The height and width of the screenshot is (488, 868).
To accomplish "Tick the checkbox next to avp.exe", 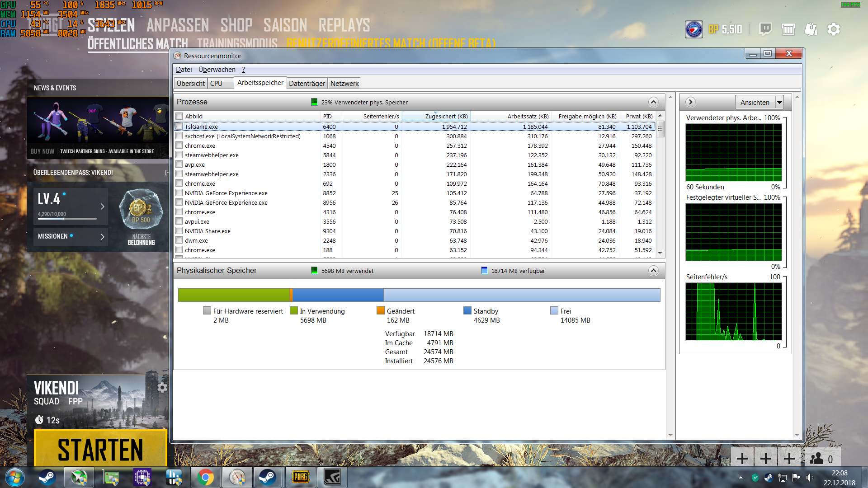I will tap(179, 164).
